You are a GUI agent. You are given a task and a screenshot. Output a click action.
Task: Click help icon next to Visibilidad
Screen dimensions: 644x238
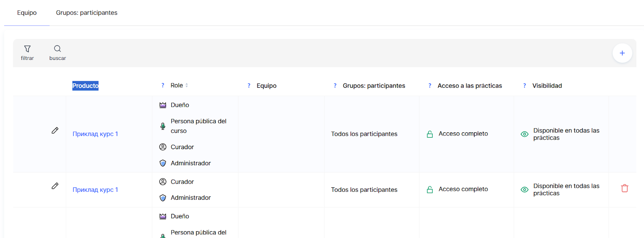click(524, 86)
